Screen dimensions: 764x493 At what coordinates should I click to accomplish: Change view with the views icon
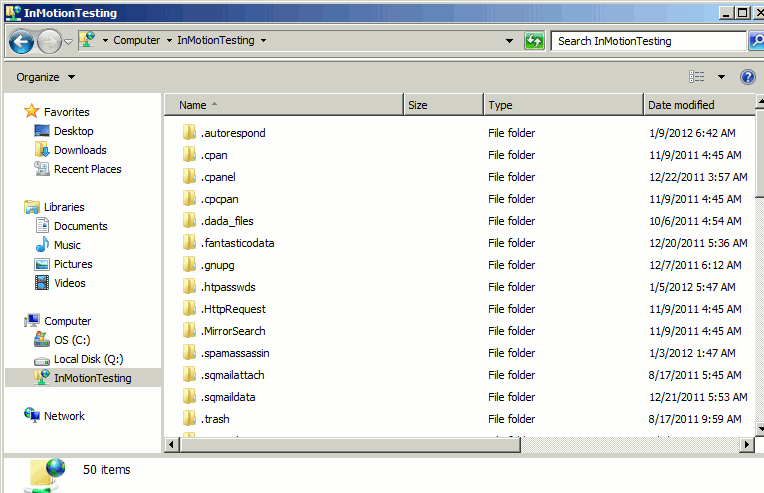point(697,76)
